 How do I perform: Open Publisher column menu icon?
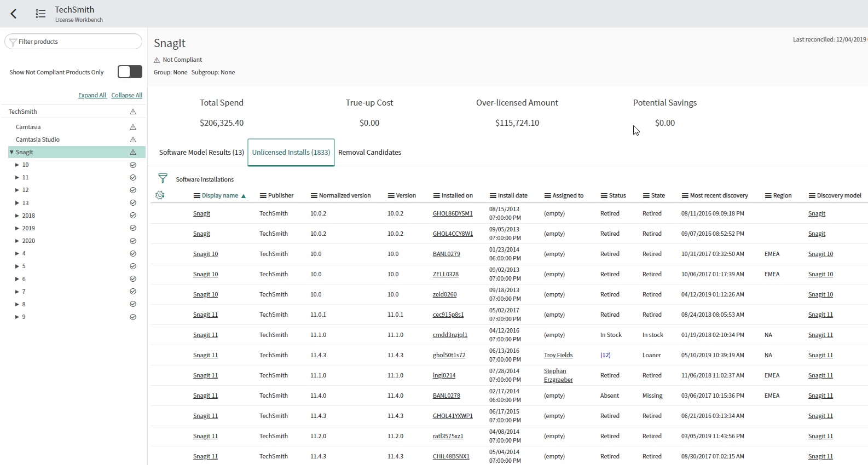pyautogui.click(x=263, y=195)
